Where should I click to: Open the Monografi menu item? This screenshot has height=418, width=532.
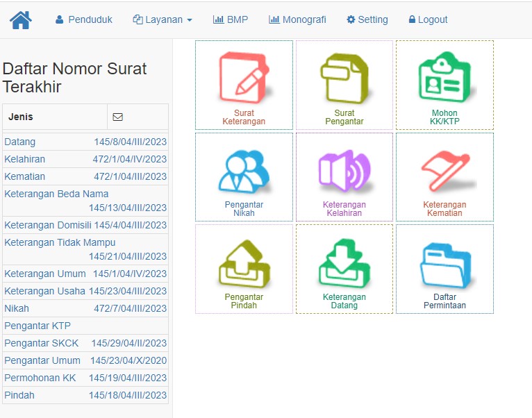click(297, 20)
